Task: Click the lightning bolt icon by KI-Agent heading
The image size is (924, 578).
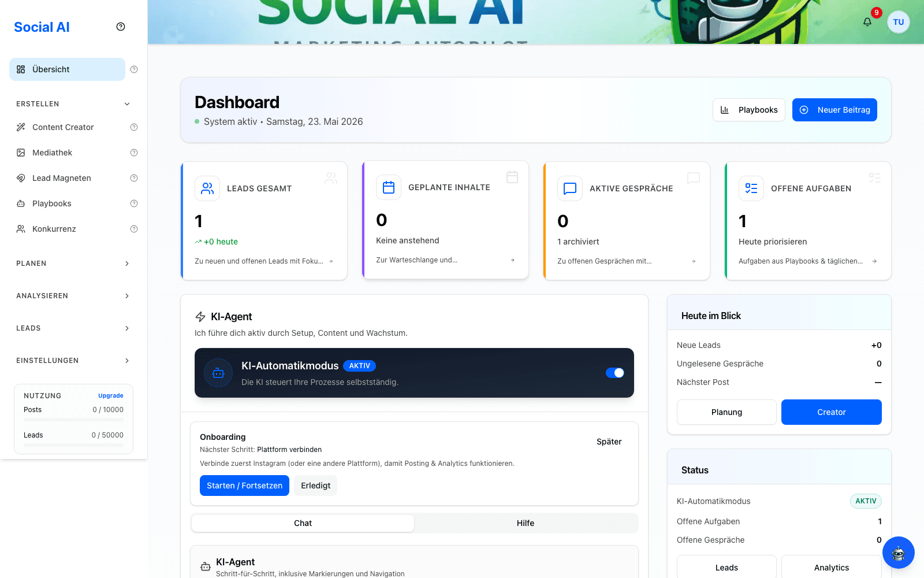Action: (x=200, y=317)
